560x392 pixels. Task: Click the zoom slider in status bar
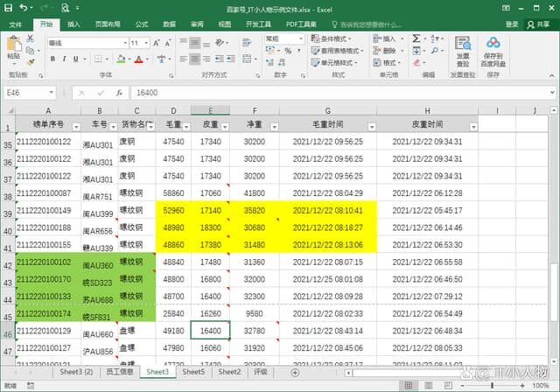pyautogui.click(x=490, y=385)
